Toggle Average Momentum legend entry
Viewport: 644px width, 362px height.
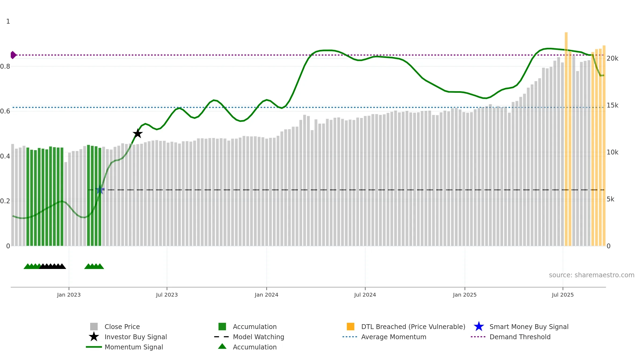click(x=384, y=337)
